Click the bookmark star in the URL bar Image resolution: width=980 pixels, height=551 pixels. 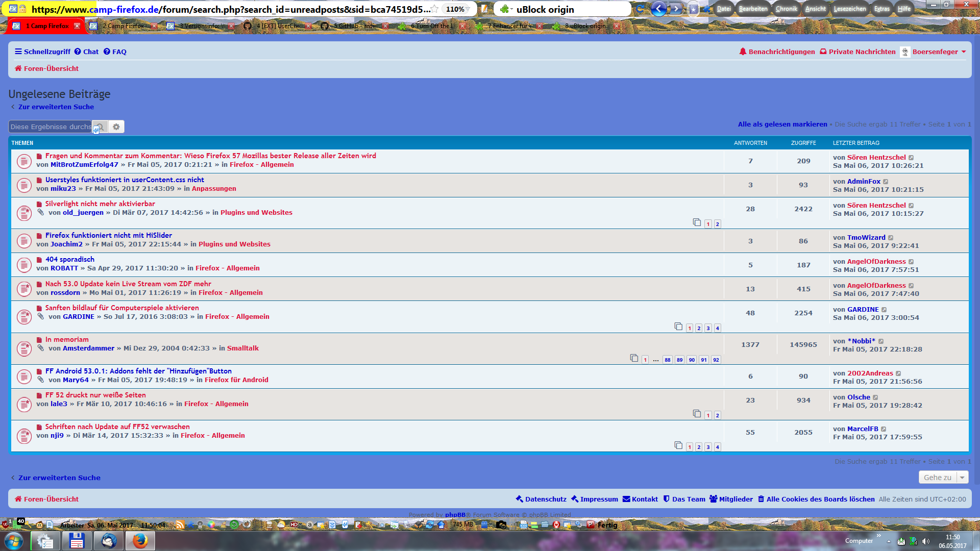tap(434, 9)
